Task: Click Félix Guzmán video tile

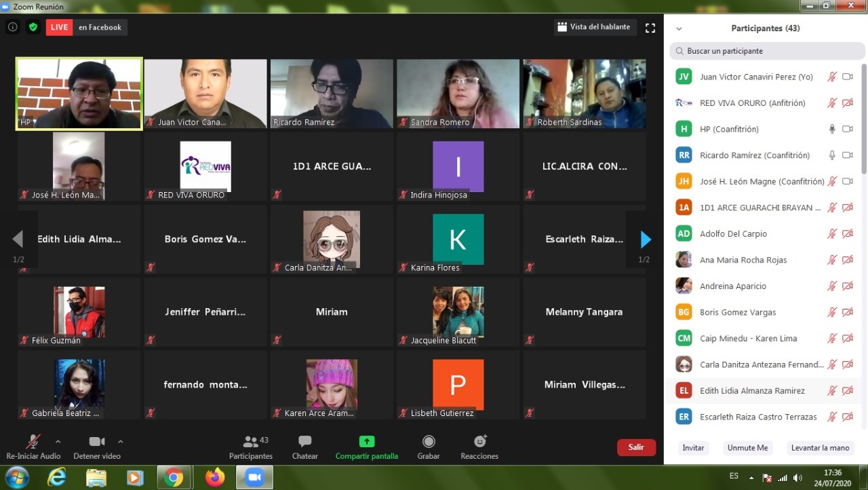Action: [x=79, y=312]
